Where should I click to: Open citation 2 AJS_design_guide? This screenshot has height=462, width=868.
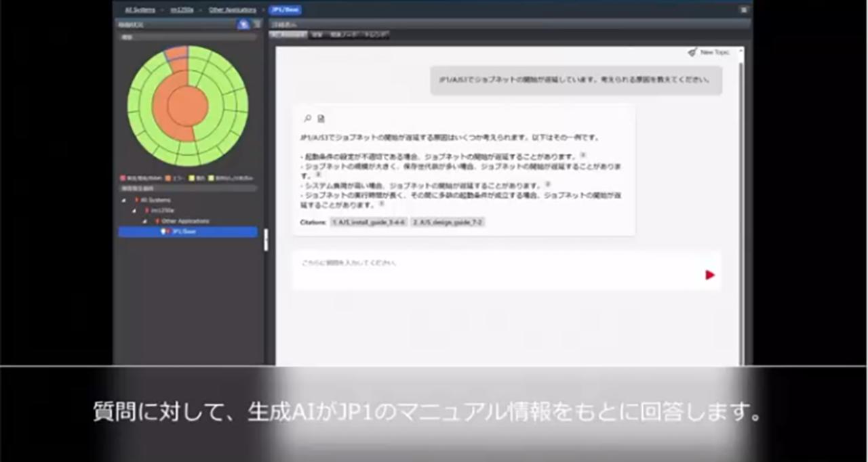(448, 222)
